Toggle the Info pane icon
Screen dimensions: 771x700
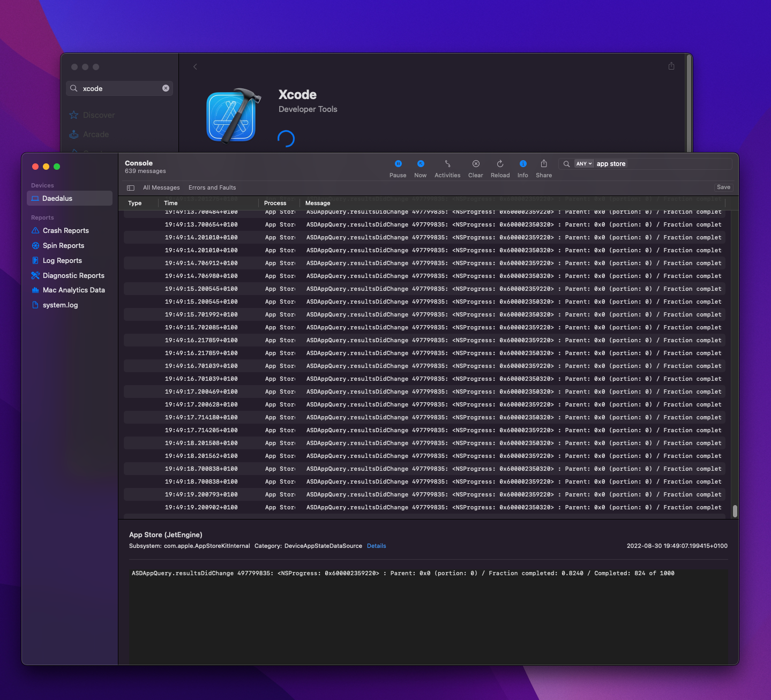point(523,164)
